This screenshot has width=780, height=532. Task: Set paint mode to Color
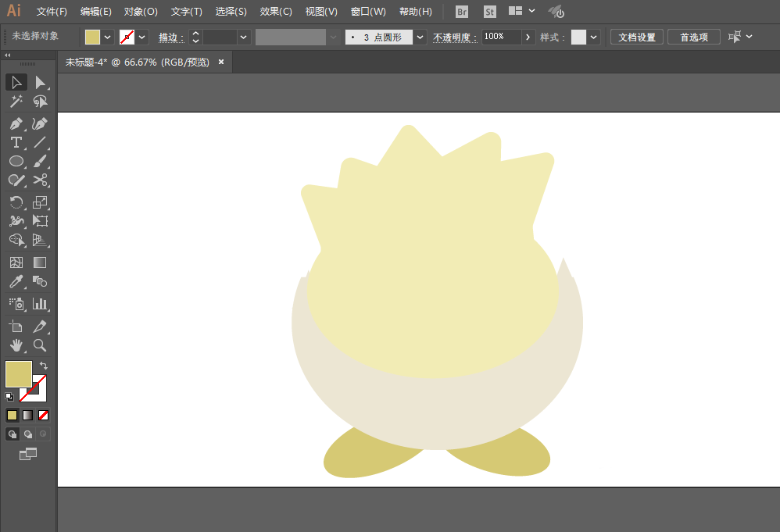(12, 415)
